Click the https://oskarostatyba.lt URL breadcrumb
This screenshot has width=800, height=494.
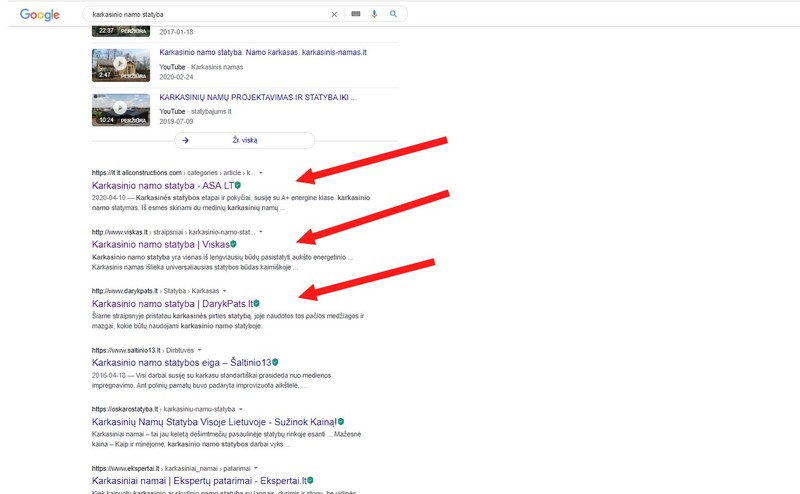click(x=163, y=409)
